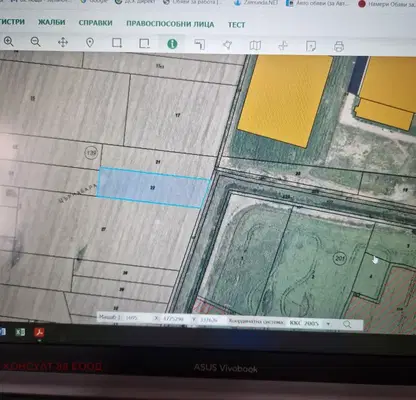The height and width of the screenshot is (400, 416).
Task: Select the zoom in magnifier tool
Action: click(9, 42)
